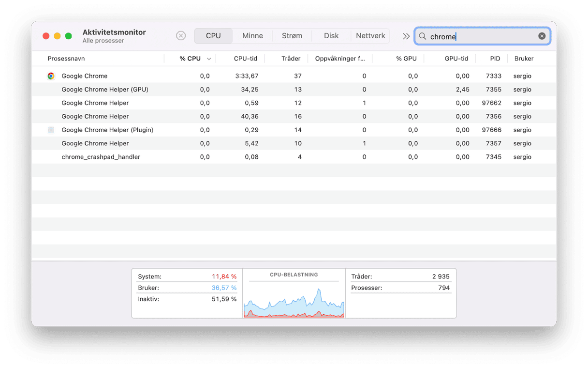Select Google Chrome Helper with PID 7357

[x=294, y=144]
